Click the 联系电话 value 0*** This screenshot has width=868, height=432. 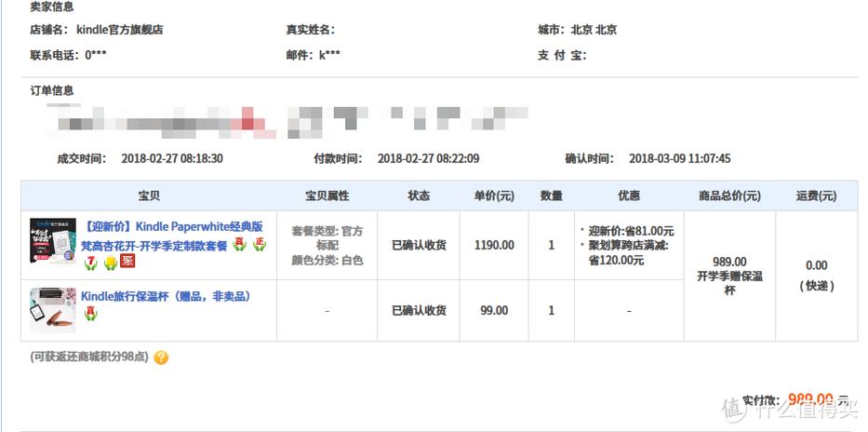pos(96,55)
